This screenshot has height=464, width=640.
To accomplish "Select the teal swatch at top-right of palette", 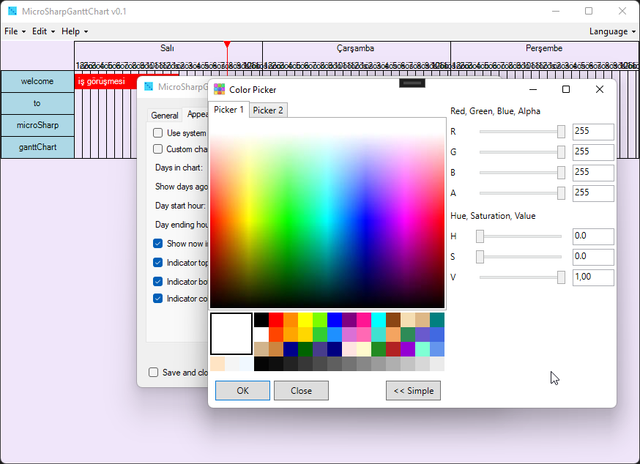I will tap(437, 320).
